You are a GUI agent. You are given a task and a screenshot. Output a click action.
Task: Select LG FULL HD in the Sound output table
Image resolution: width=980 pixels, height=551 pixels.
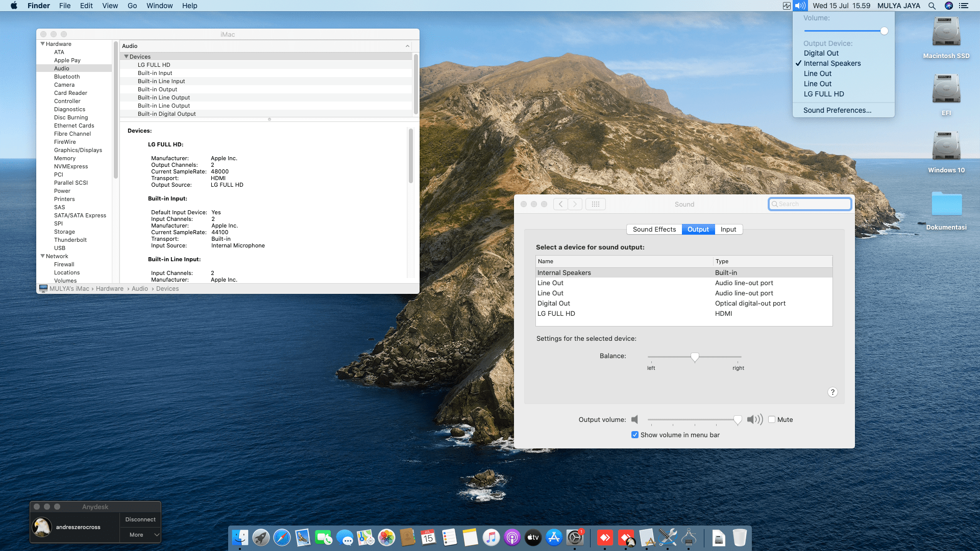tap(684, 313)
